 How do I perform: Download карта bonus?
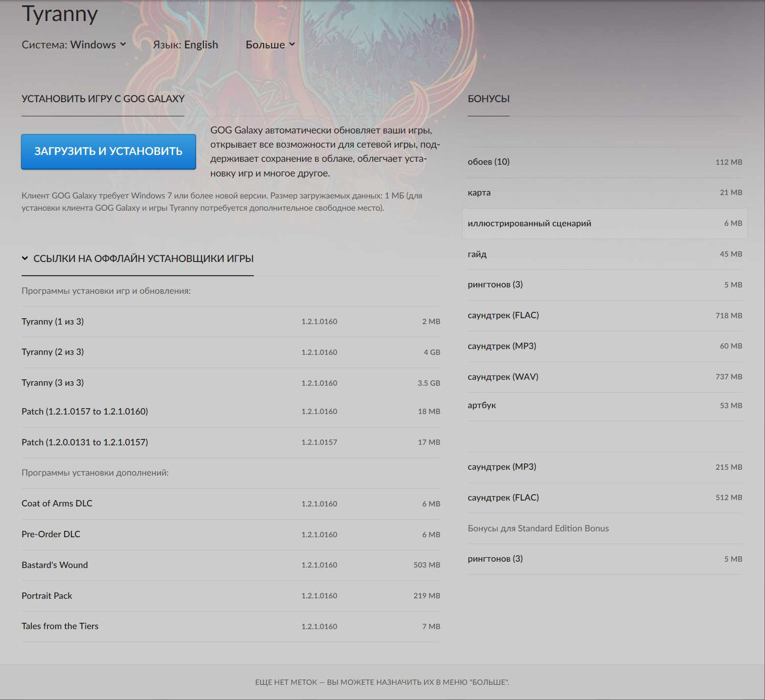coord(605,193)
